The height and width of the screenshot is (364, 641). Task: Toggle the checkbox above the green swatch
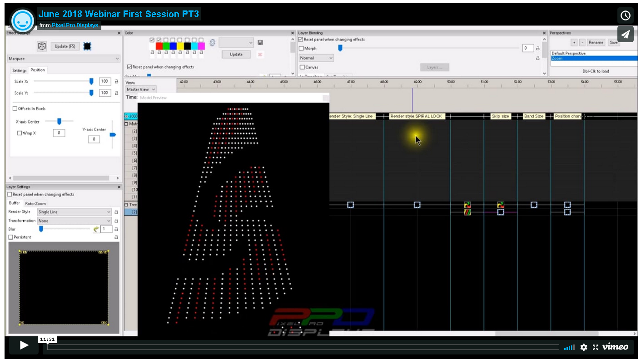[166, 40]
